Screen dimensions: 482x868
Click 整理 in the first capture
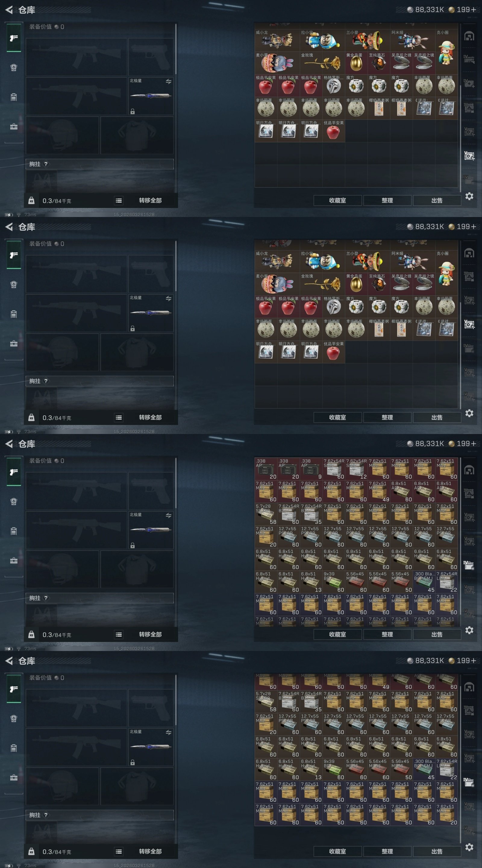[387, 200]
